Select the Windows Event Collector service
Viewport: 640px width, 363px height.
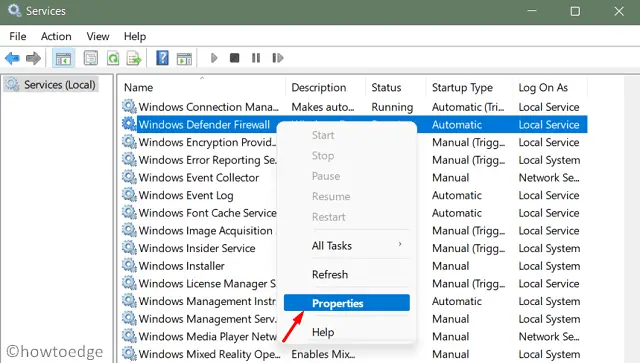(x=199, y=178)
